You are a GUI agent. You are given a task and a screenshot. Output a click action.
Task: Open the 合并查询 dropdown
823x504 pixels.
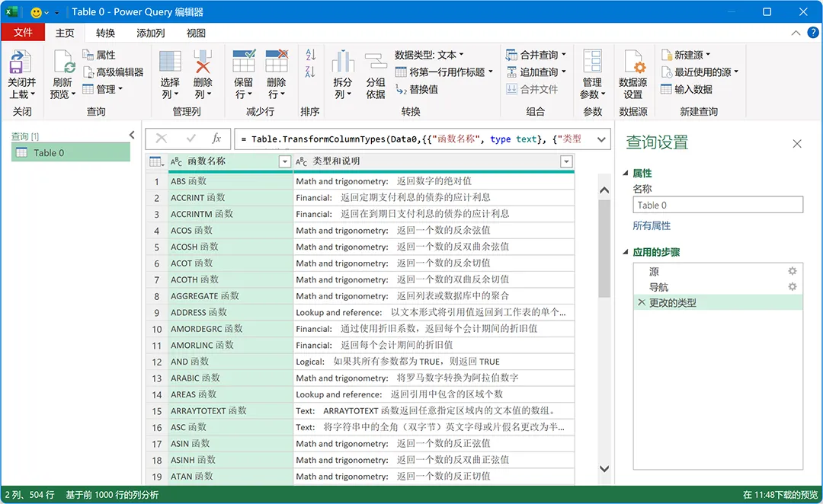click(536, 55)
